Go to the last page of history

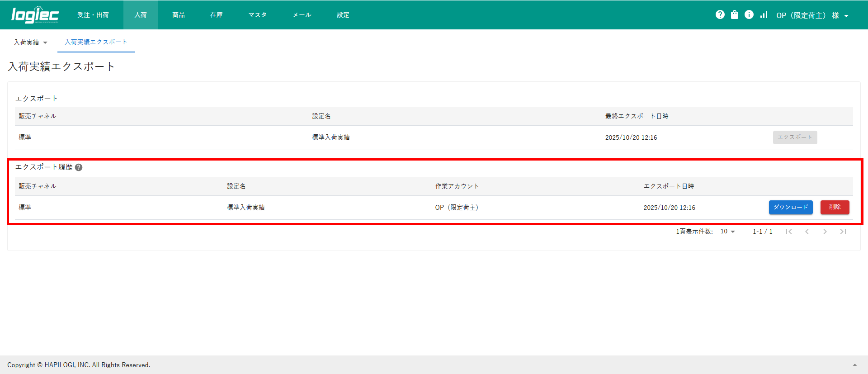coord(843,232)
